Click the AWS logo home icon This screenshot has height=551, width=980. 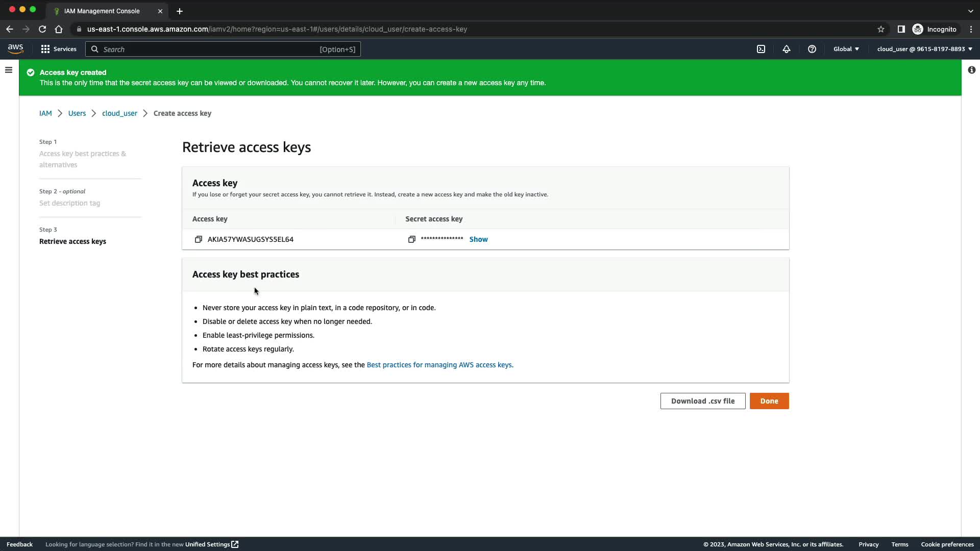click(x=15, y=48)
